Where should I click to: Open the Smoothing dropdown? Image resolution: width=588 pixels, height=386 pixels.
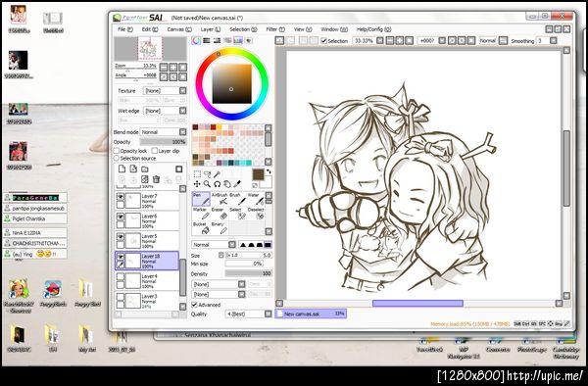point(554,40)
